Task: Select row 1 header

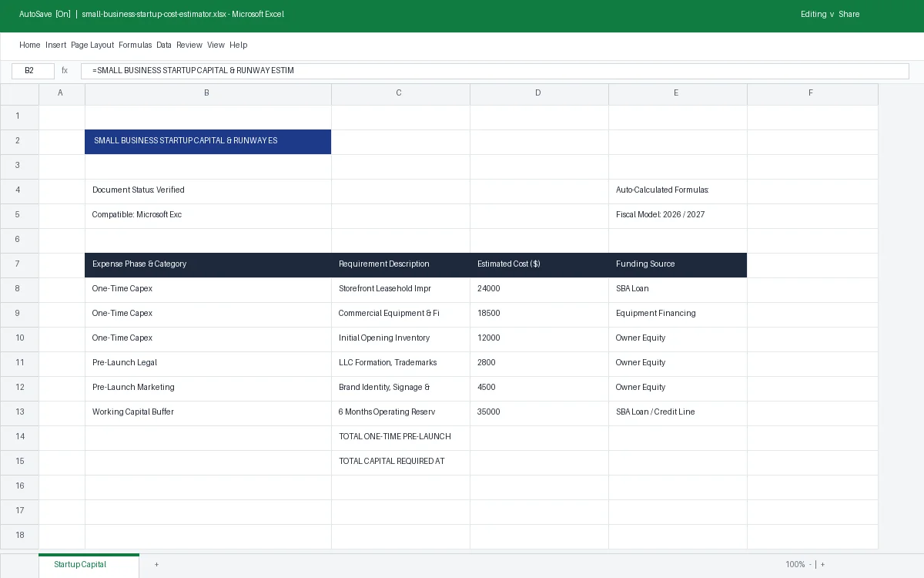Action: (19, 117)
